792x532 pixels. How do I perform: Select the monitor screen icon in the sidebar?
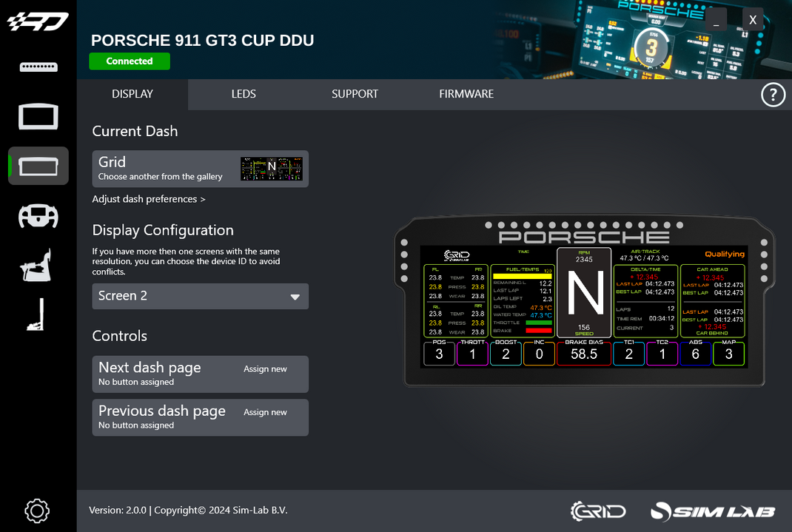[x=38, y=117]
